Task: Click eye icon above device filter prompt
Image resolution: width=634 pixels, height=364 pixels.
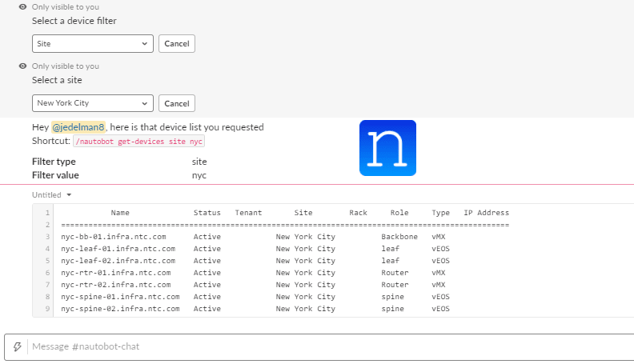Action: coord(23,7)
